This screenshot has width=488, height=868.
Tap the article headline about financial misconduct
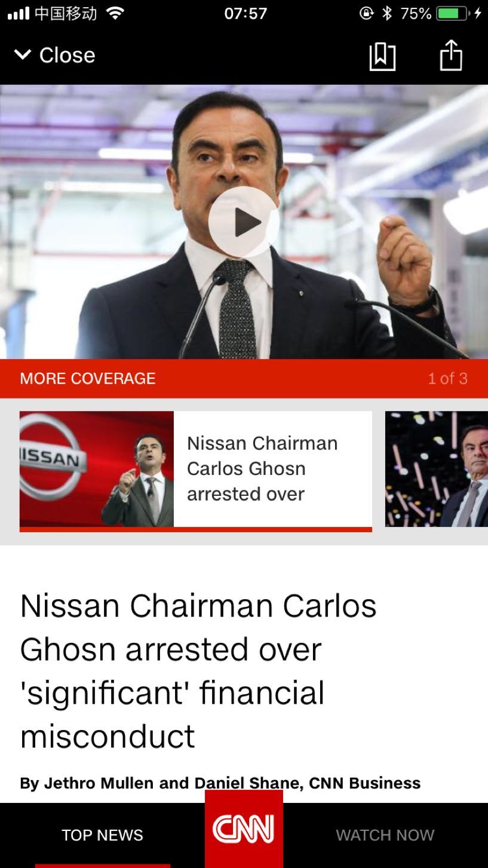coord(198,670)
